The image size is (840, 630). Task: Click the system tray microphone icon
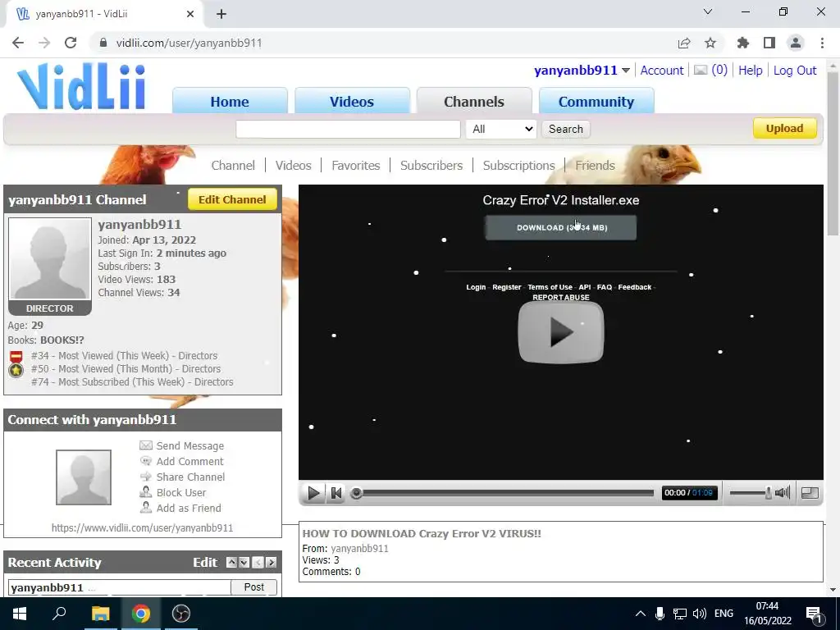point(660,614)
